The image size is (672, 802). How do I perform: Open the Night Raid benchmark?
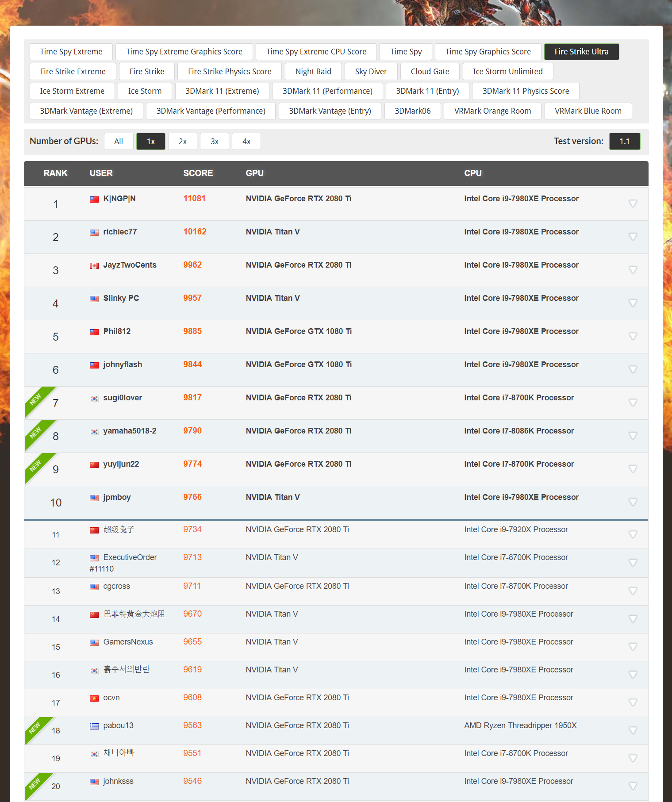(x=313, y=72)
